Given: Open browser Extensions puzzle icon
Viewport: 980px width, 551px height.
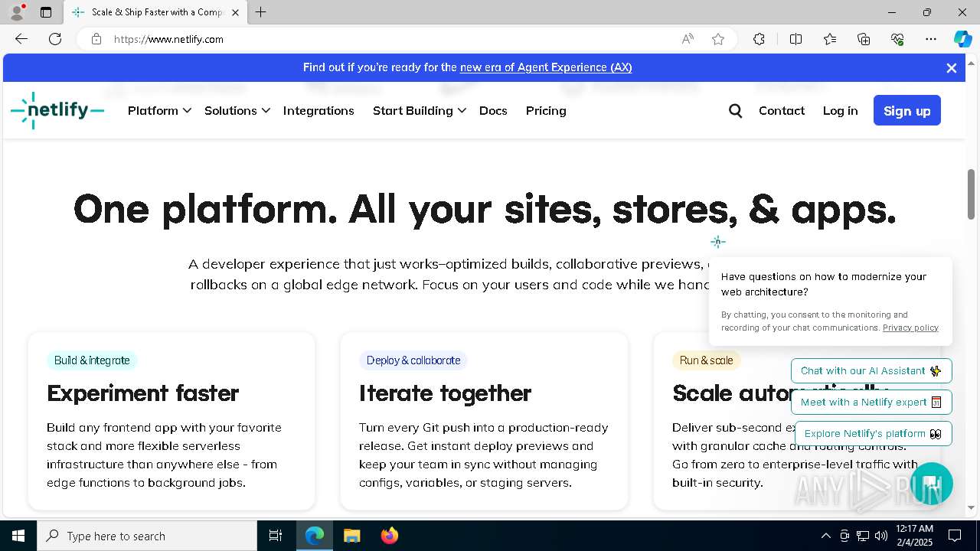Looking at the screenshot, I should [759, 39].
